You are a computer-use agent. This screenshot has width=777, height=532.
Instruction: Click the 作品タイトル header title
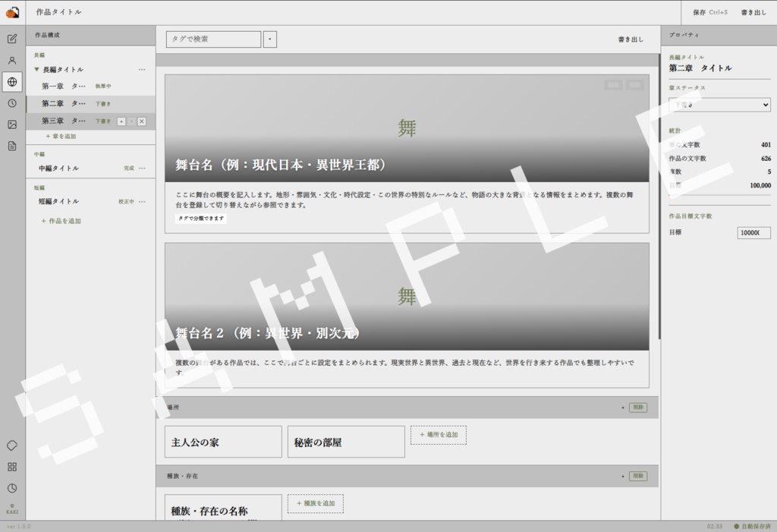click(x=58, y=12)
